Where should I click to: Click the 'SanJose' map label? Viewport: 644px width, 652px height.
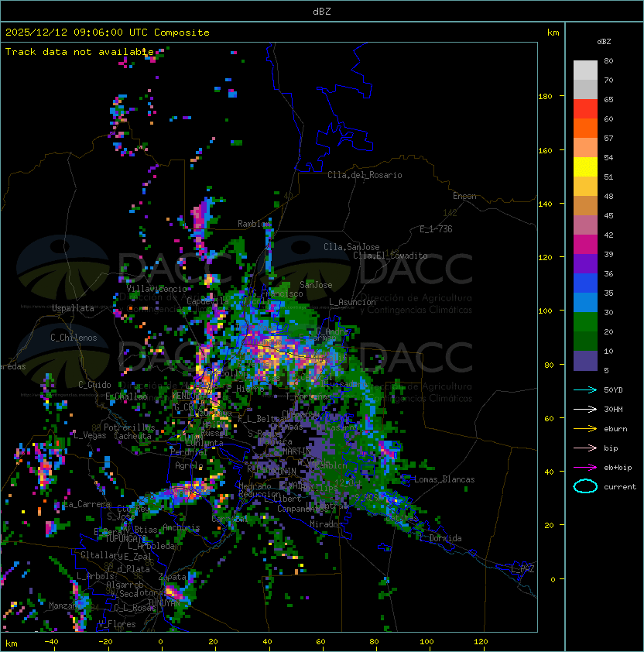(316, 285)
